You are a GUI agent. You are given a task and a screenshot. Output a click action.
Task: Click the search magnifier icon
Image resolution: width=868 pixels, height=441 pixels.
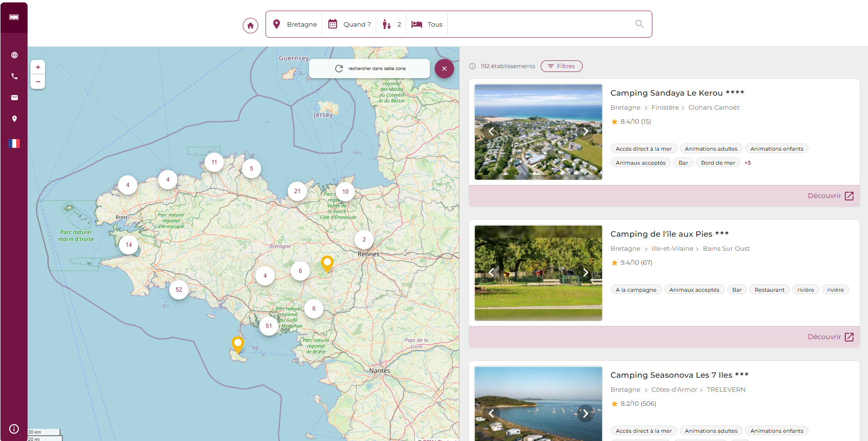639,24
